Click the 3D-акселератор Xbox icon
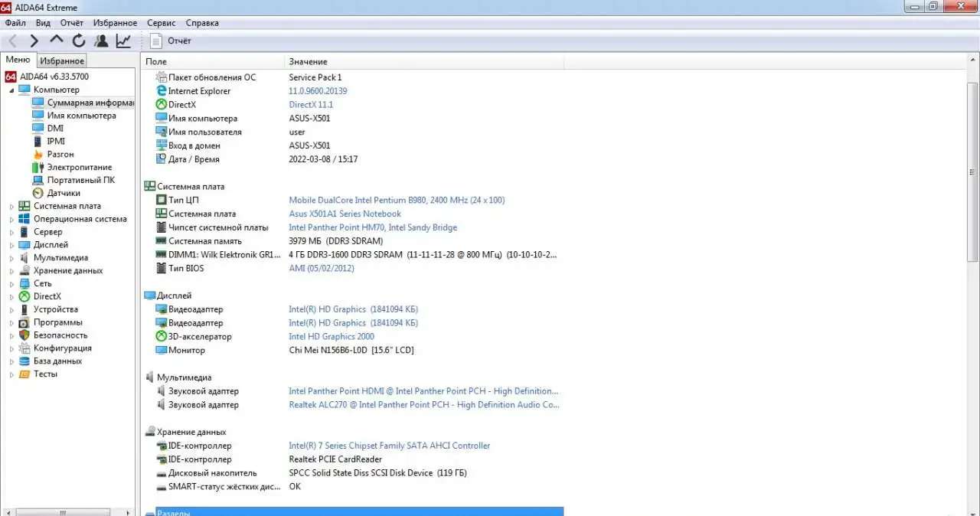The width and height of the screenshot is (980, 516). (162, 336)
